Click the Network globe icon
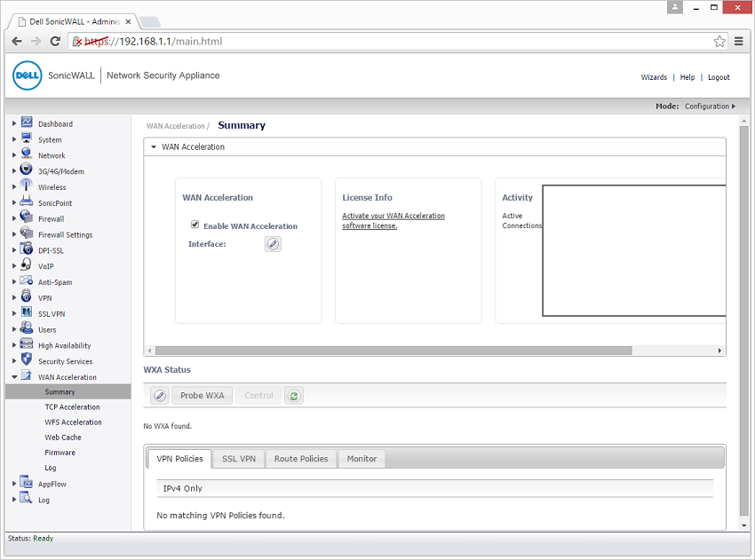This screenshot has width=755, height=560. [x=27, y=154]
